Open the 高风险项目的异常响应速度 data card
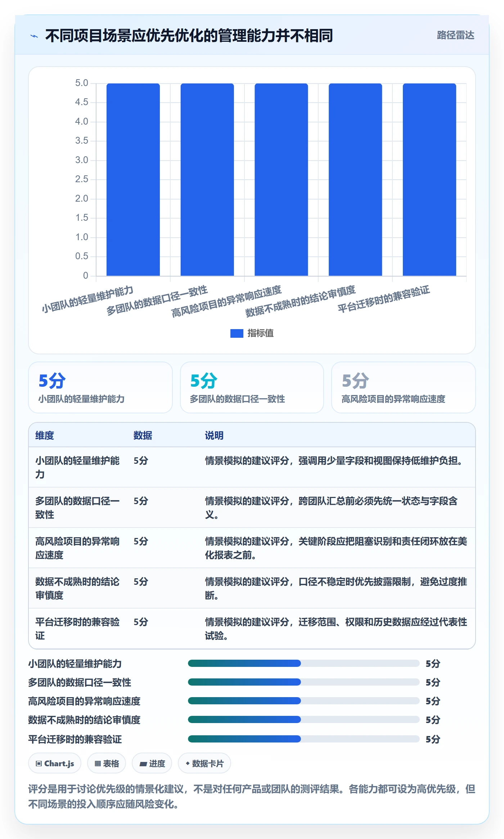This screenshot has height=839, width=504. coord(404,387)
